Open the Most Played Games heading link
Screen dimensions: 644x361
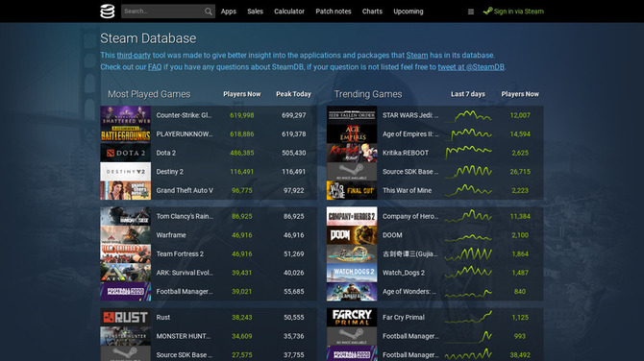[x=149, y=94]
